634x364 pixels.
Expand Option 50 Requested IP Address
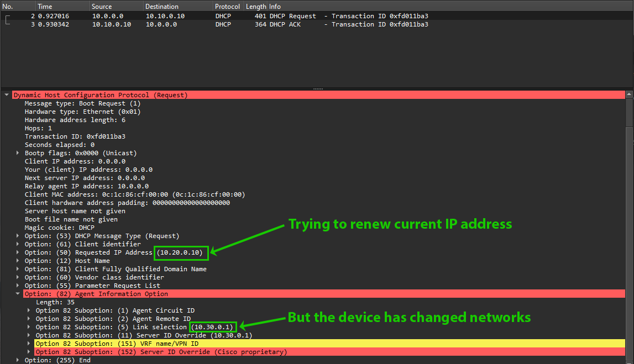tap(17, 252)
